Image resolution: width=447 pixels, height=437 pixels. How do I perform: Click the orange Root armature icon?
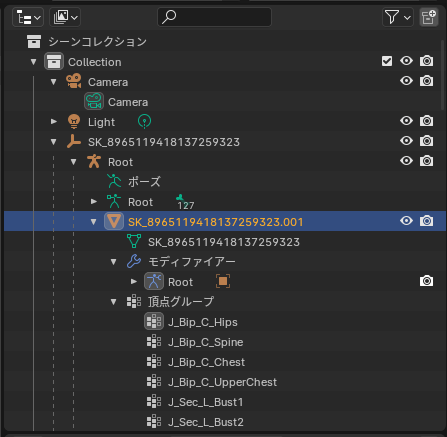tap(94, 162)
